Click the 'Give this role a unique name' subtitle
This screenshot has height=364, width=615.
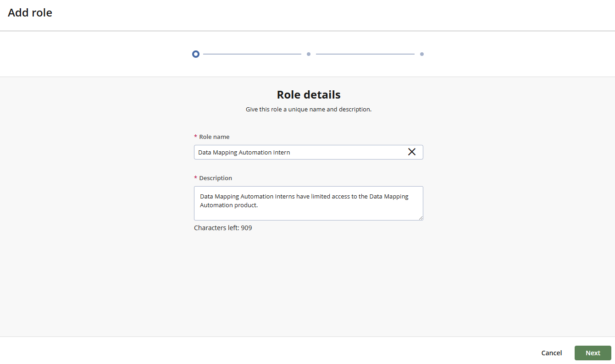point(309,110)
